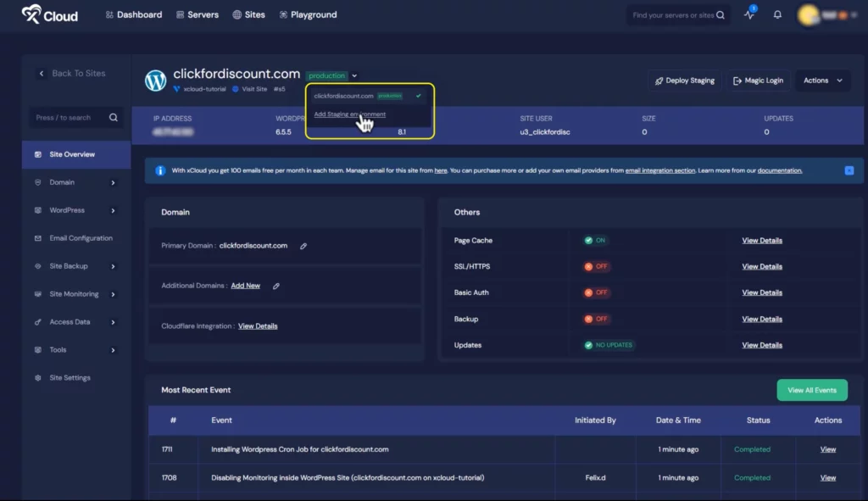This screenshot has height=501, width=868.
Task: Click Page Cache ON status badge
Action: coord(595,240)
